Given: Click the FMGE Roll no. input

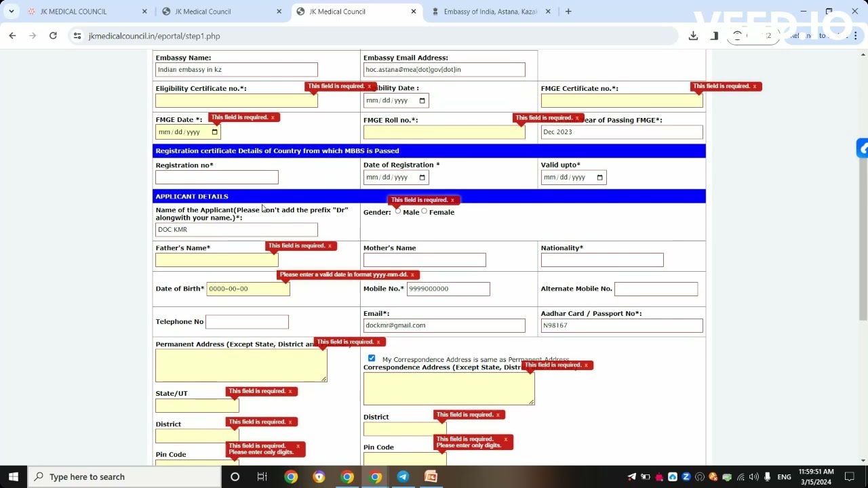Looking at the screenshot, I should (444, 132).
